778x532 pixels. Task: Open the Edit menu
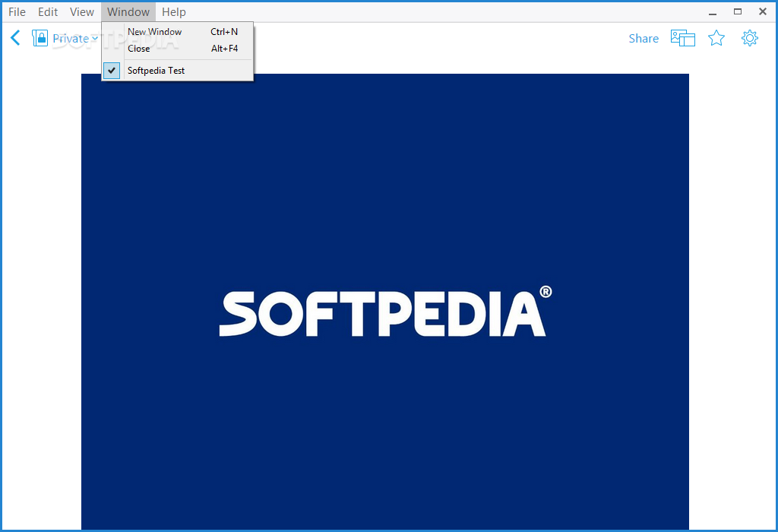pyautogui.click(x=48, y=11)
